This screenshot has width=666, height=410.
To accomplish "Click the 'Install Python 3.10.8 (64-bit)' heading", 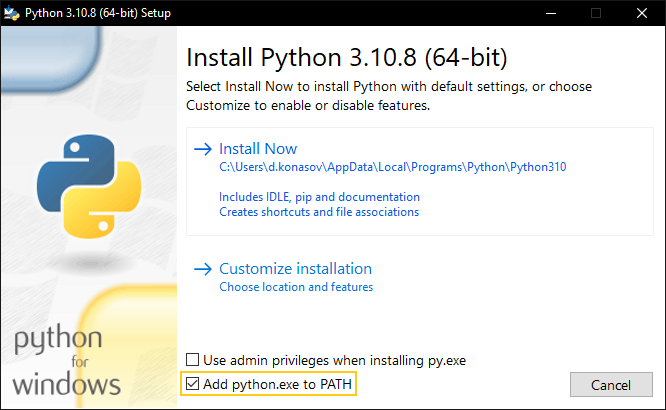I will (347, 57).
